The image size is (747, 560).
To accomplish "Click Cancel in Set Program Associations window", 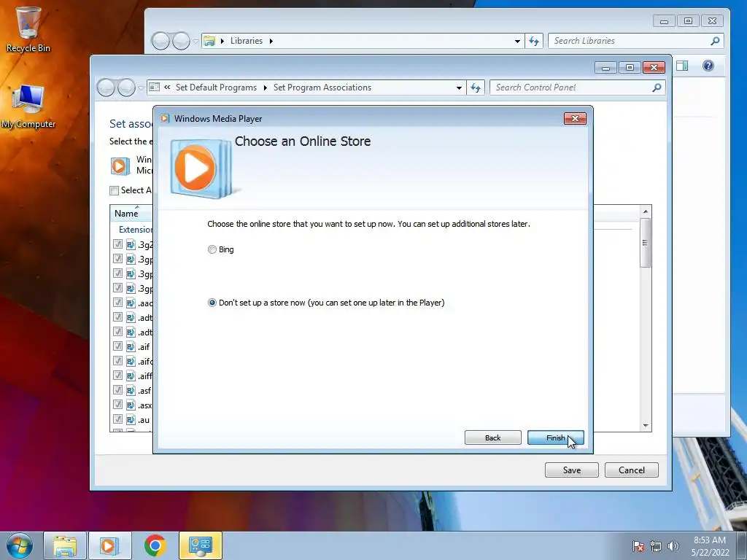I will (x=631, y=470).
